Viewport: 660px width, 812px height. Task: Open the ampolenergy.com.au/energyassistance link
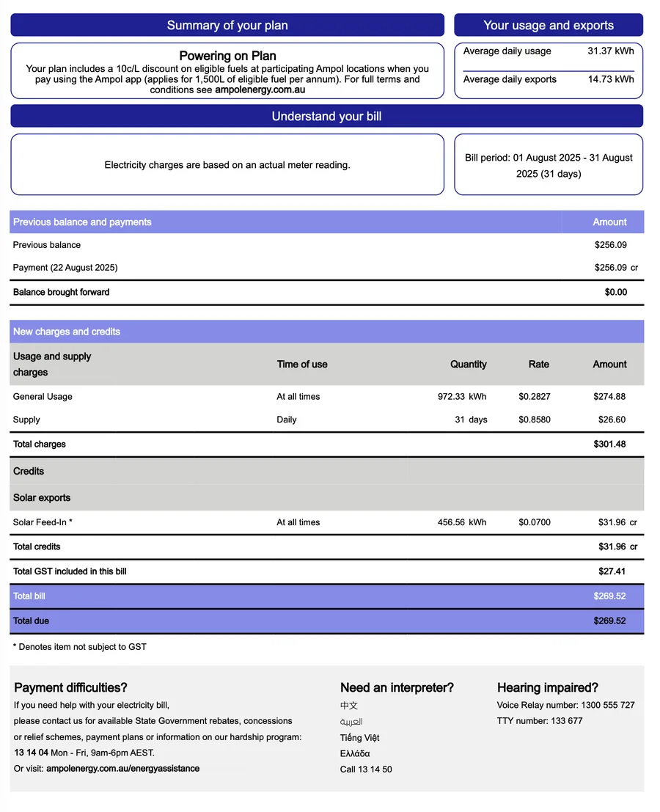[x=122, y=769]
